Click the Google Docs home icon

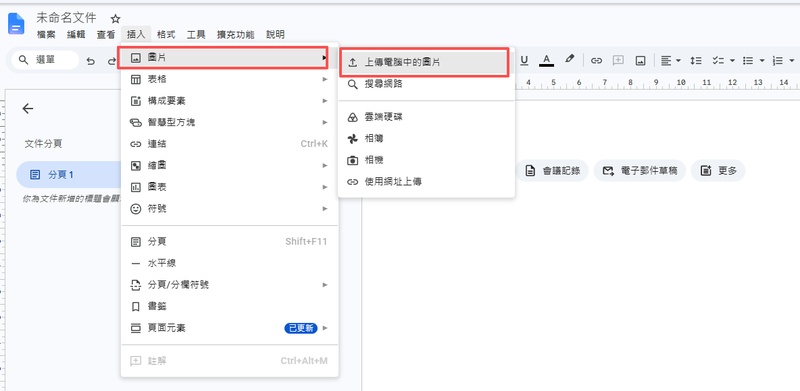[16, 24]
